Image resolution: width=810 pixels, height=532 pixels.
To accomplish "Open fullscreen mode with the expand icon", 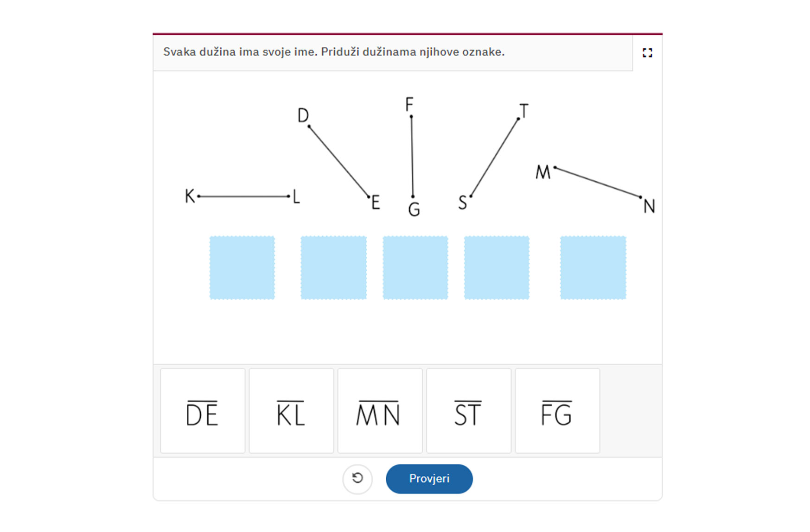I will click(x=647, y=53).
